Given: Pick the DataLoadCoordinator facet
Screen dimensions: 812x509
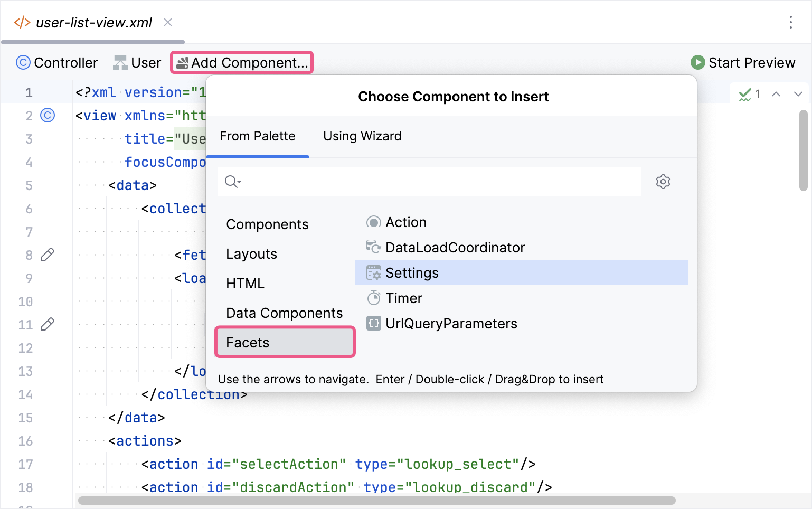Looking at the screenshot, I should pyautogui.click(x=455, y=248).
